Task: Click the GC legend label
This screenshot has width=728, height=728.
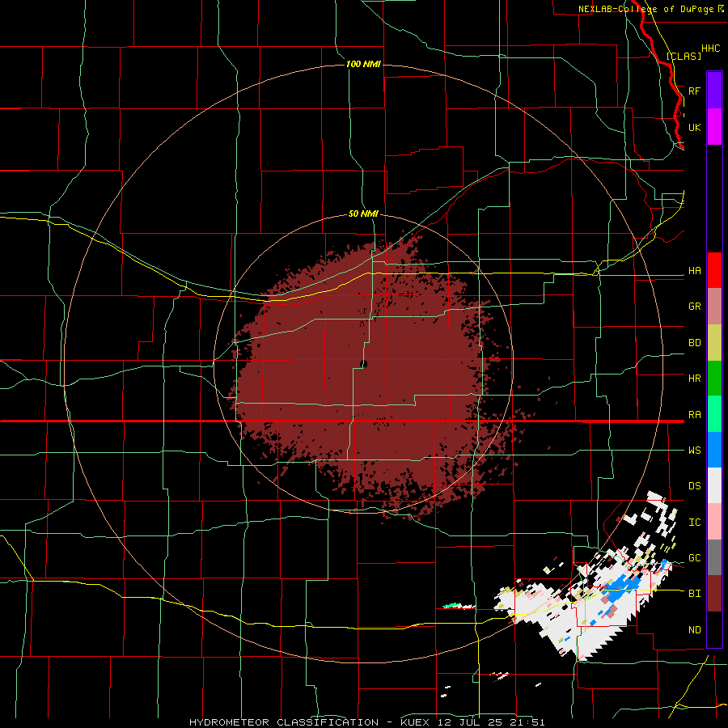Action: [694, 558]
